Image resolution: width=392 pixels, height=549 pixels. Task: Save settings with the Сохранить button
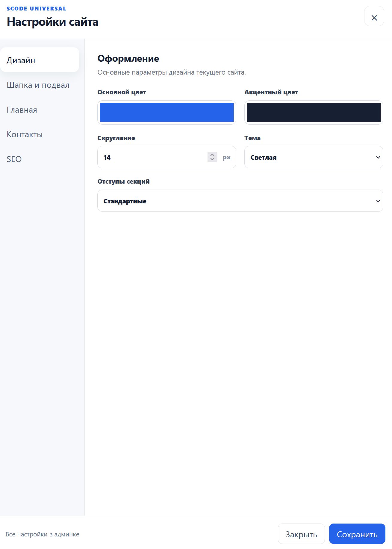(x=357, y=534)
